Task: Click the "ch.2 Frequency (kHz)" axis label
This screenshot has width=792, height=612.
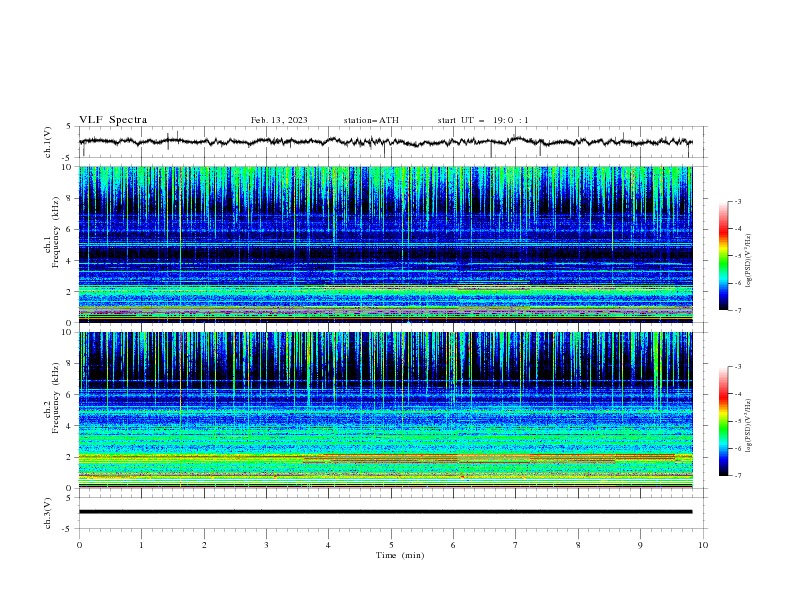Action: click(x=52, y=398)
